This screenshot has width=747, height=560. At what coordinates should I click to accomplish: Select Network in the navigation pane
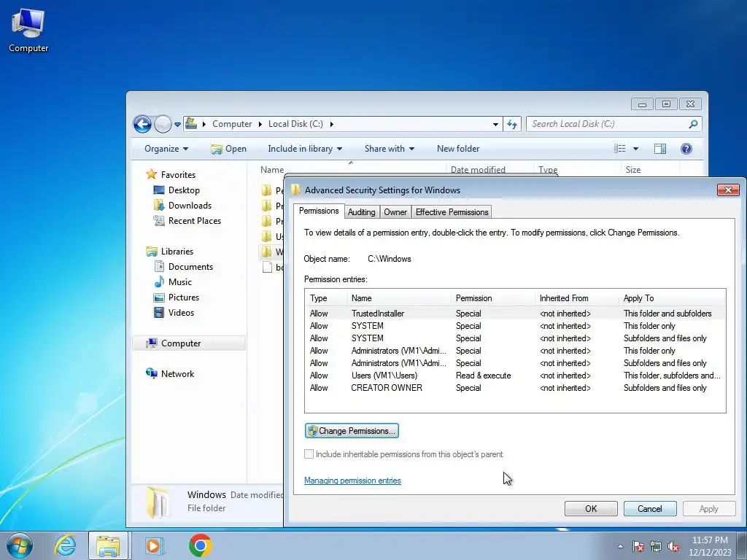(170, 374)
